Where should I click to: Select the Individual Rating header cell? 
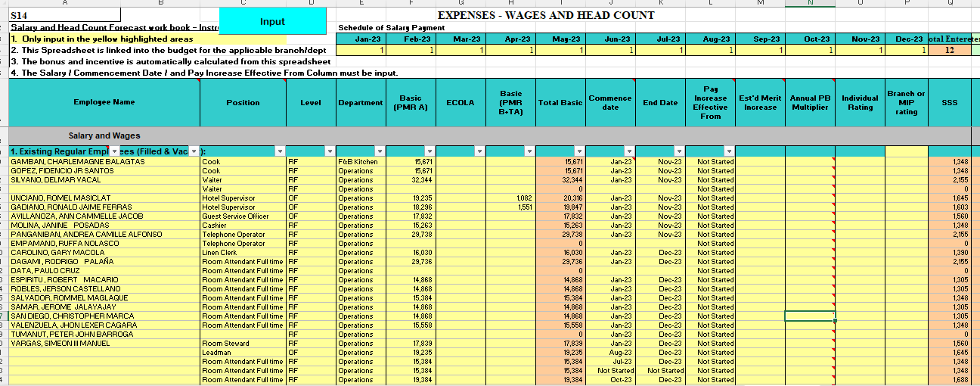tap(860, 102)
